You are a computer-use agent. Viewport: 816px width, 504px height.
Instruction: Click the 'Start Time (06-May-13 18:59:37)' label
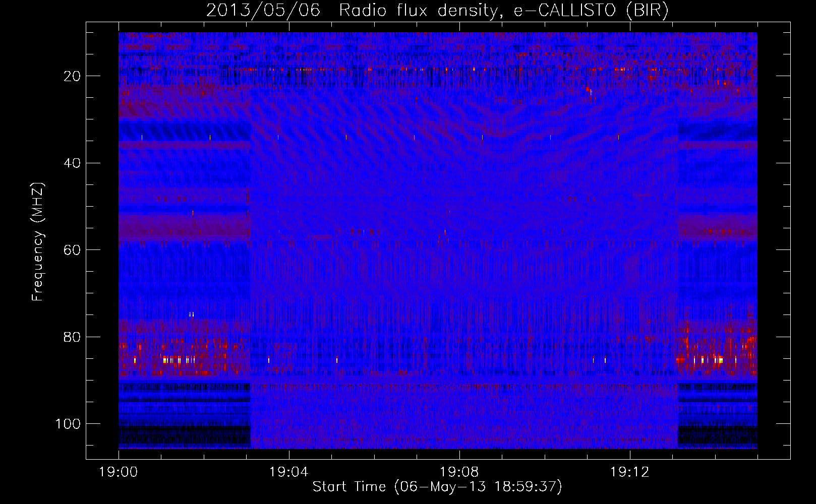437,487
